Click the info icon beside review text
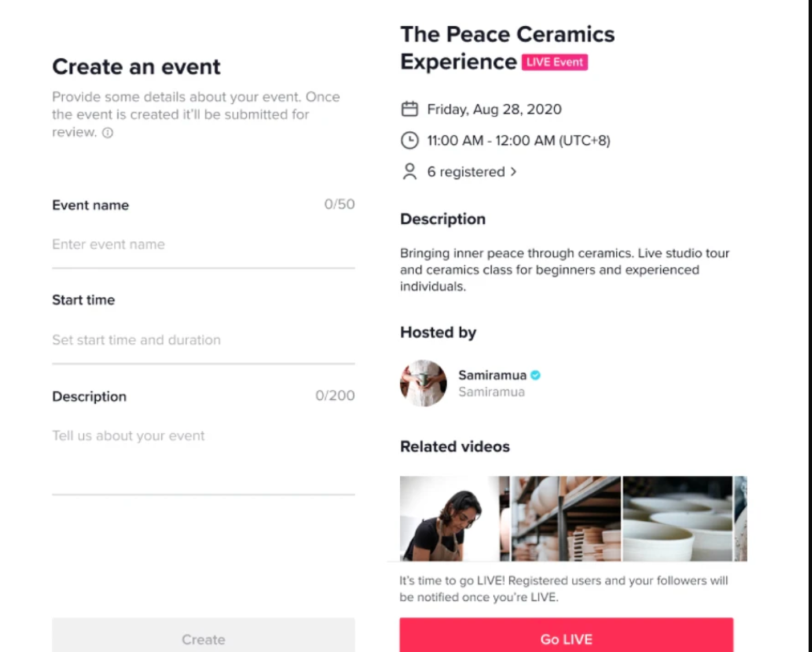The width and height of the screenshot is (812, 652). 108,133
